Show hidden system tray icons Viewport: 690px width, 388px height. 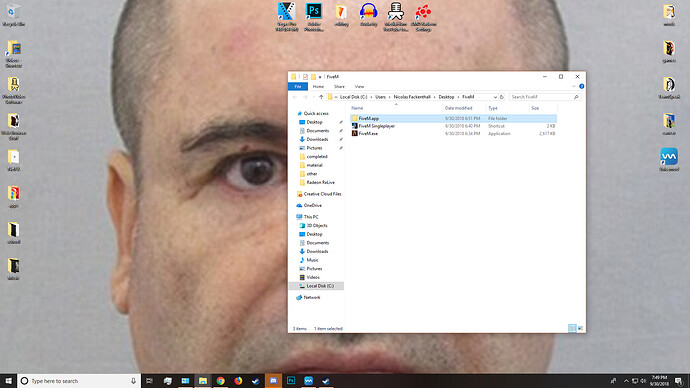pyautogui.click(x=626, y=381)
